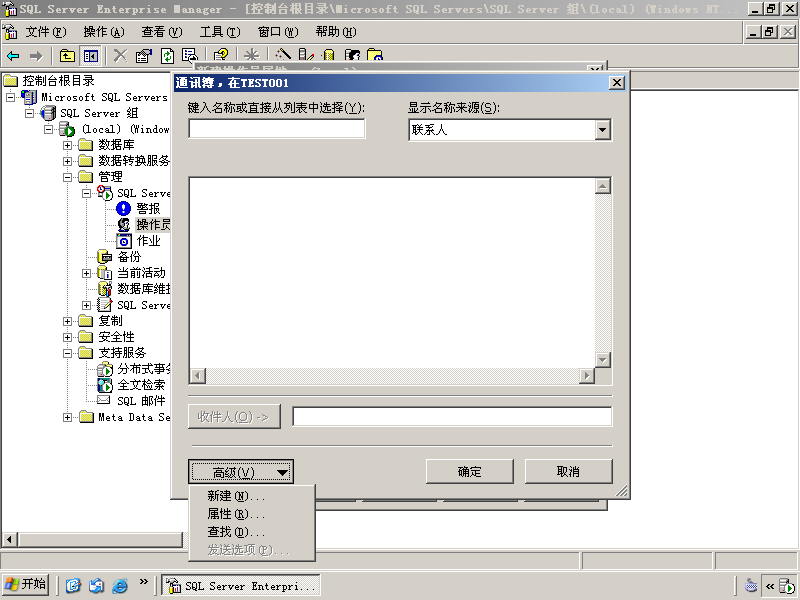Expand the 安全性 folder node
The height and width of the screenshot is (600, 800).
[67, 337]
